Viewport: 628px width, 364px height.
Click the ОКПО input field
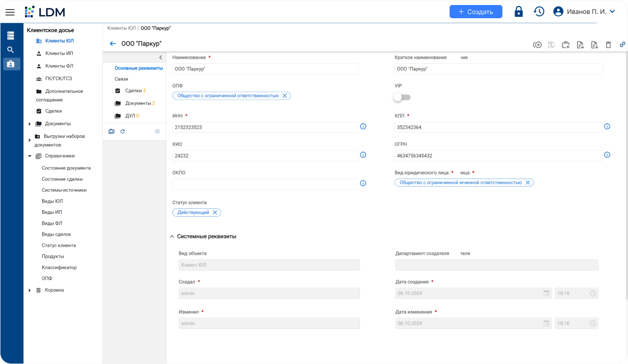[265, 184]
